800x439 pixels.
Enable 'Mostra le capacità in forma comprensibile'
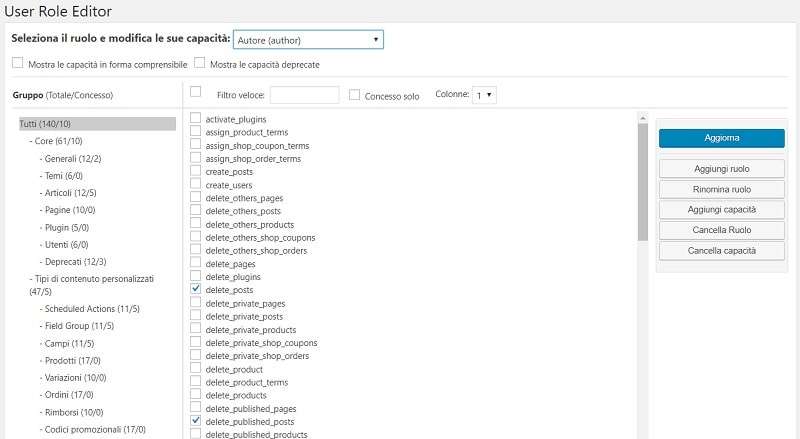18,63
